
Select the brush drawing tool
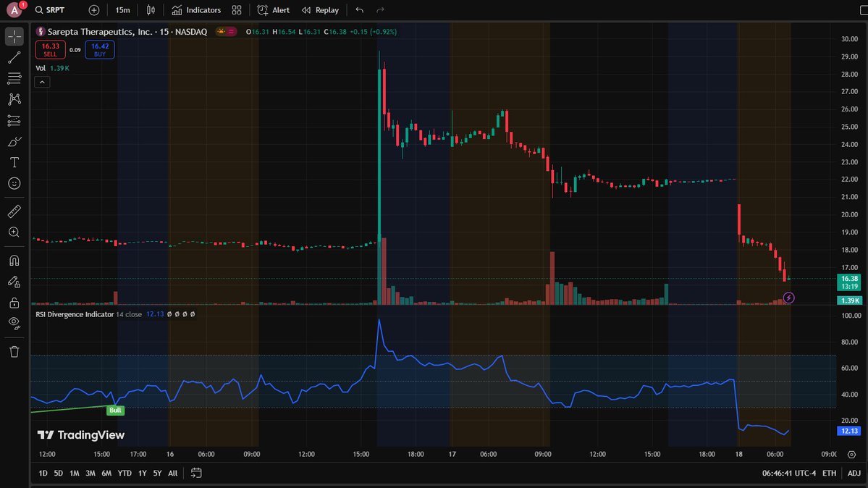(x=14, y=142)
